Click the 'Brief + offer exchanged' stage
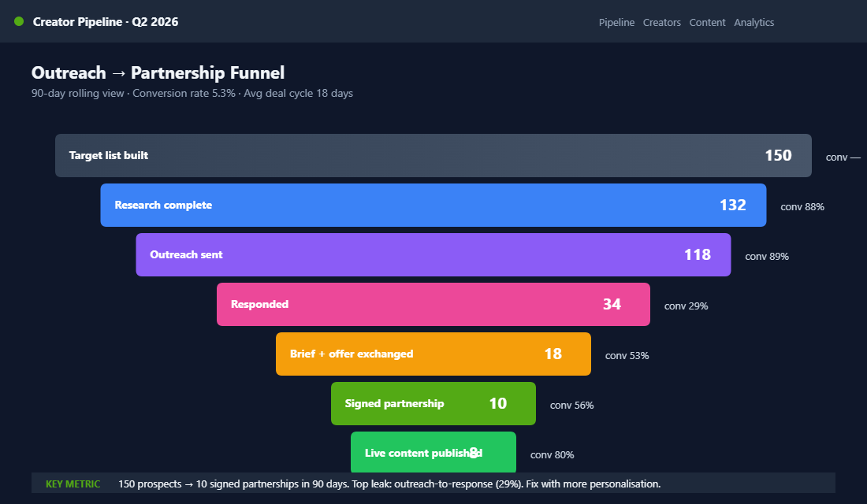This screenshot has height=504, width=867. tap(433, 354)
